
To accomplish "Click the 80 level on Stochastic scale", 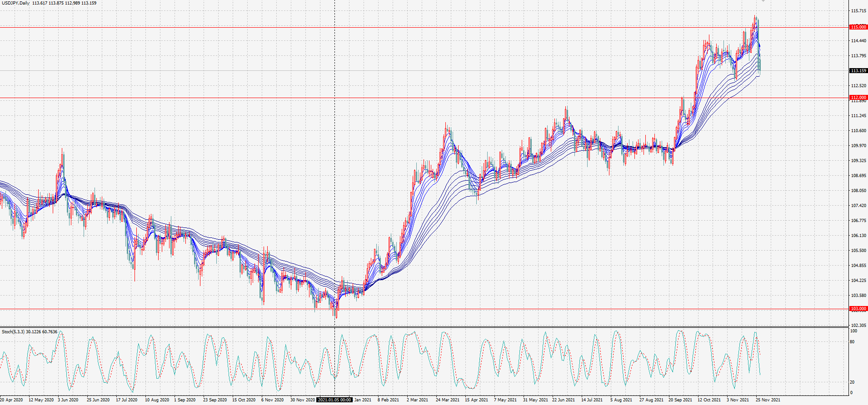I will [853, 342].
